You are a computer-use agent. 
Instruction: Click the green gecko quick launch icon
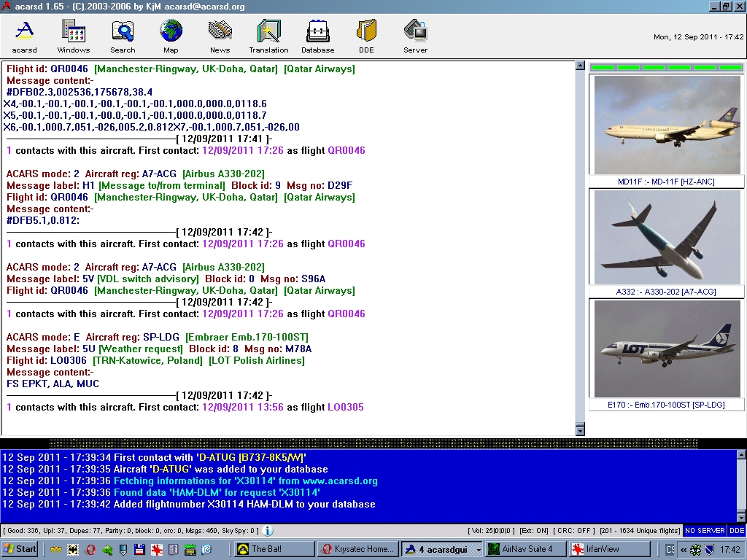[107, 550]
